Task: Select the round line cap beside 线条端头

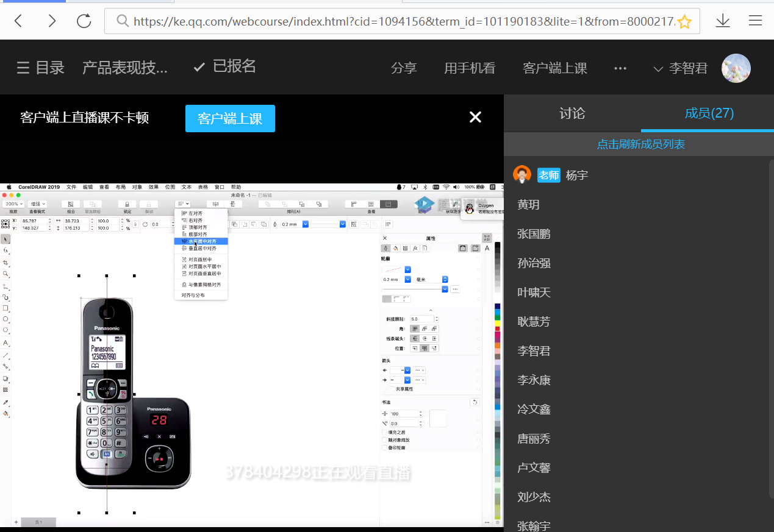Action: [425, 338]
